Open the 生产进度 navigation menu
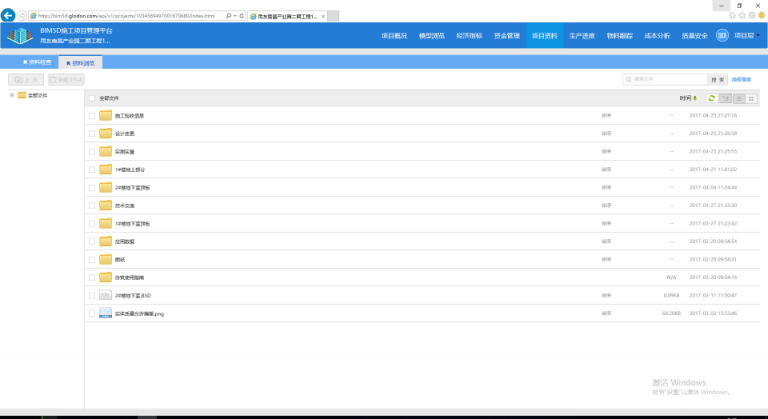The image size is (768, 419). (581, 36)
